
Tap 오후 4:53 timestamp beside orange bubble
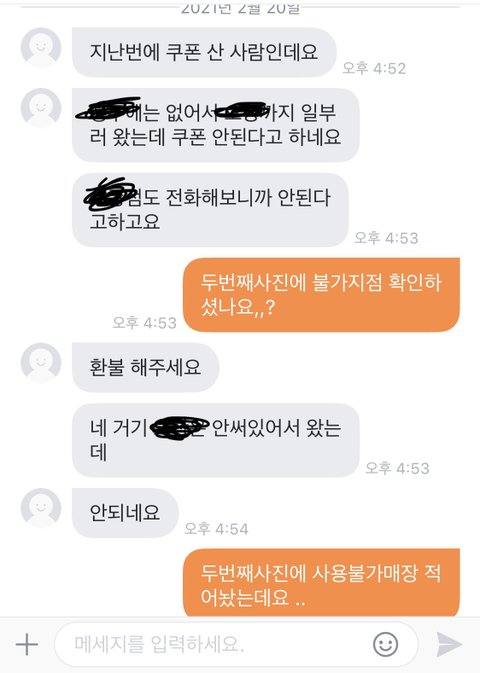point(144,323)
